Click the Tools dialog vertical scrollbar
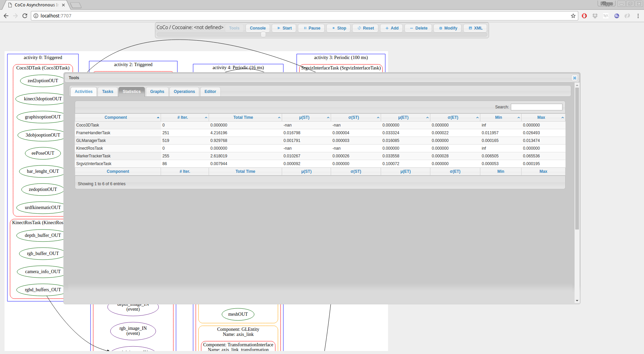The height and width of the screenshot is (354, 644). click(x=577, y=159)
